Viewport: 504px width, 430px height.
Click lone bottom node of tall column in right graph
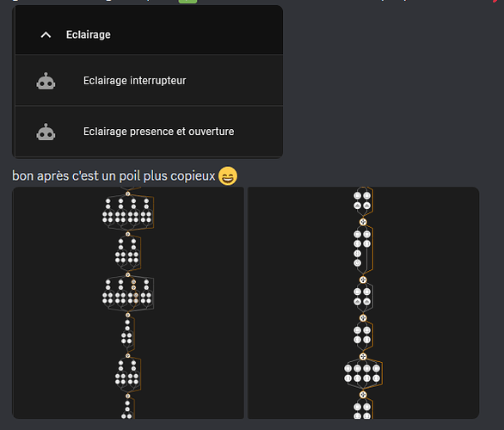pyautogui.click(x=357, y=263)
